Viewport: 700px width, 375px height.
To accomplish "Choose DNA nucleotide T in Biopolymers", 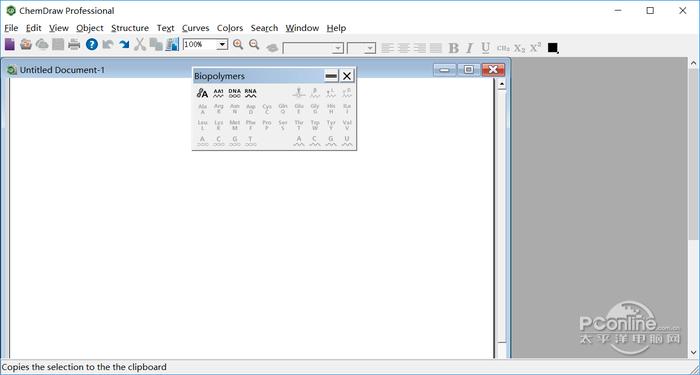I will 250,141.
